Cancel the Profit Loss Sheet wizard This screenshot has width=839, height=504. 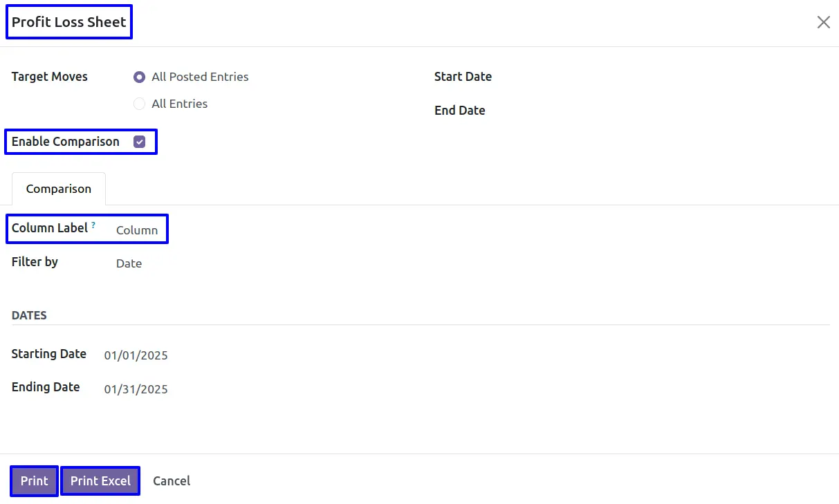point(172,480)
